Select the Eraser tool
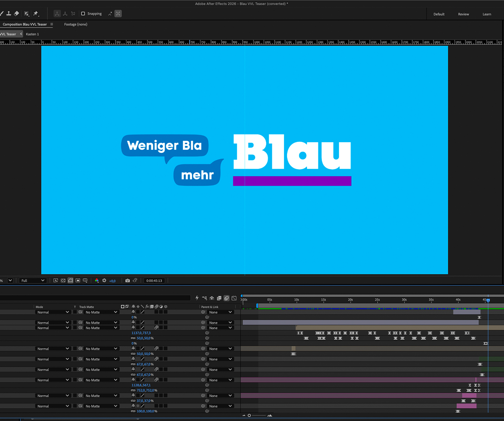This screenshot has height=421, width=504. pyautogui.click(x=16, y=14)
